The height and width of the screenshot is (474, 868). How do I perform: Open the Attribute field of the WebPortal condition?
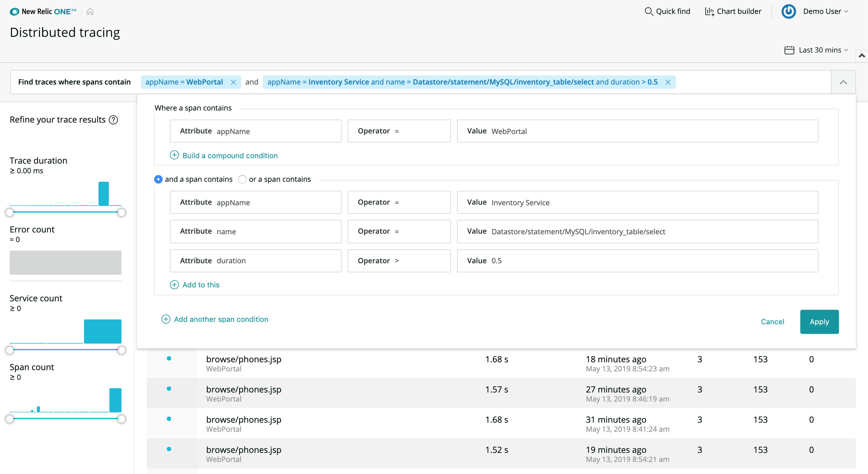(255, 131)
